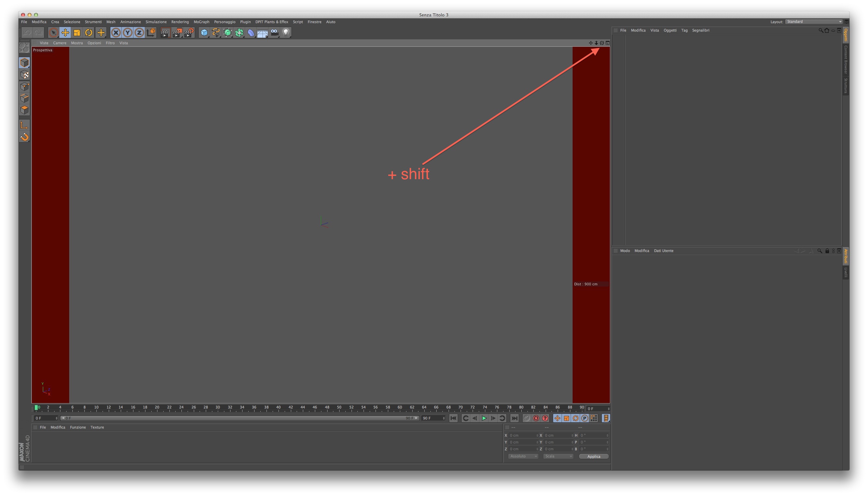
Task: Toggle the Z axis lock
Action: tap(139, 33)
